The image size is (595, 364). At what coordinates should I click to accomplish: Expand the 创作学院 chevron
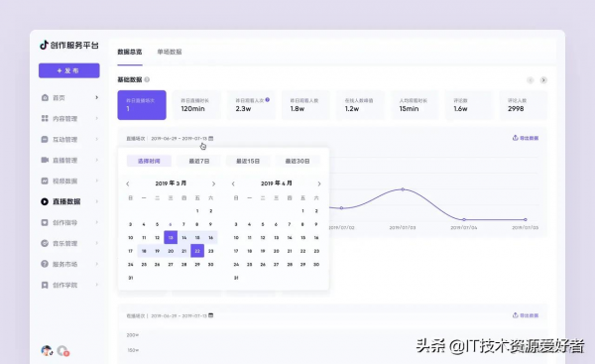97,285
